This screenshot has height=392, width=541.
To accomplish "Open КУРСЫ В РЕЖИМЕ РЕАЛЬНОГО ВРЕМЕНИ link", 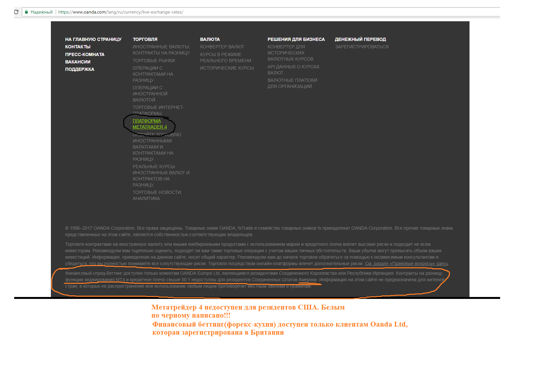I will pyautogui.click(x=226, y=58).
